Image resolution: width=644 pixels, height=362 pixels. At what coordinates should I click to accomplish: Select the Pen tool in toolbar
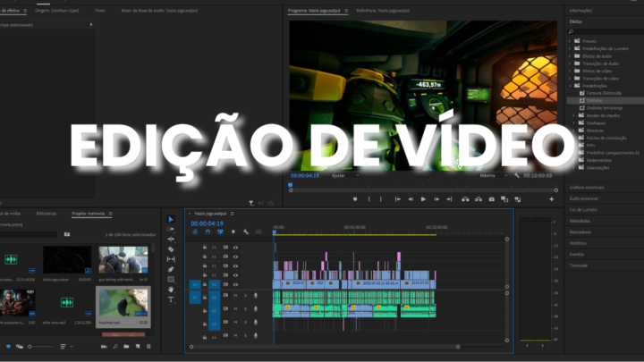tap(171, 269)
